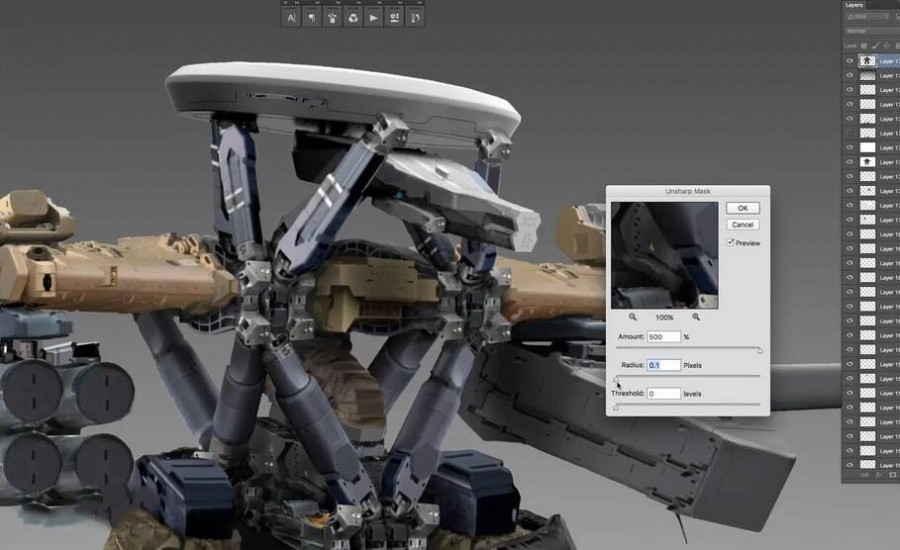The width and height of the screenshot is (900, 550).
Task: Click the Amount value field
Action: pyautogui.click(x=664, y=337)
